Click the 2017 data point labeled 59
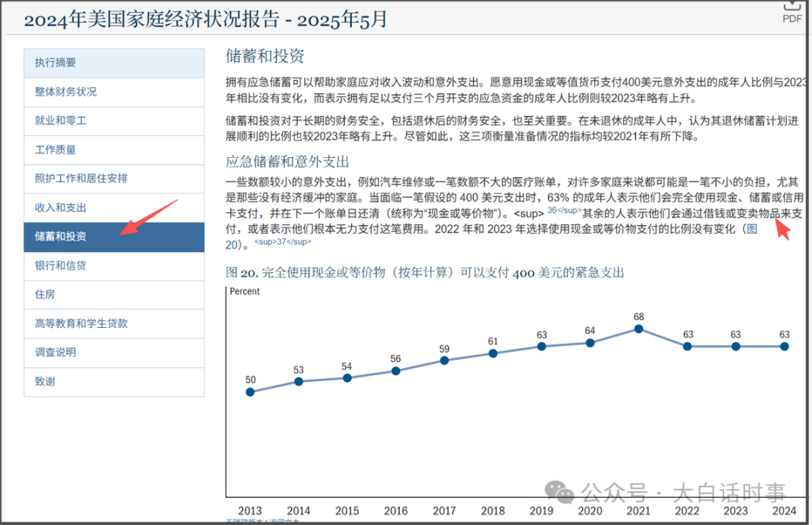The height and width of the screenshot is (525, 812). (444, 361)
